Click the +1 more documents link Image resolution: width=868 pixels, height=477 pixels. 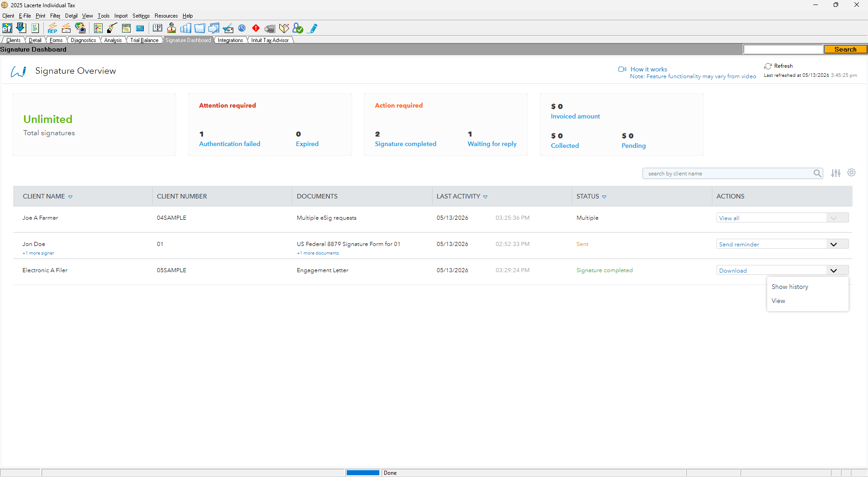318,253
